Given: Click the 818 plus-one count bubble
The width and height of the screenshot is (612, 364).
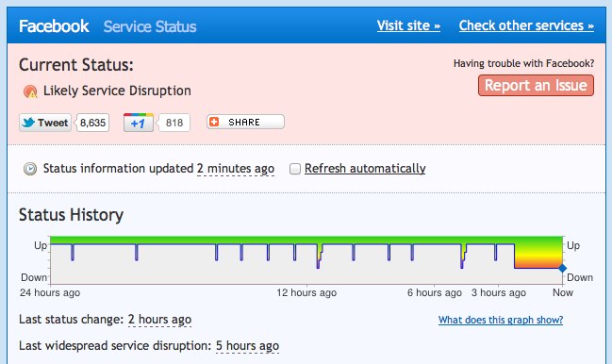Looking at the screenshot, I should tap(174, 123).
